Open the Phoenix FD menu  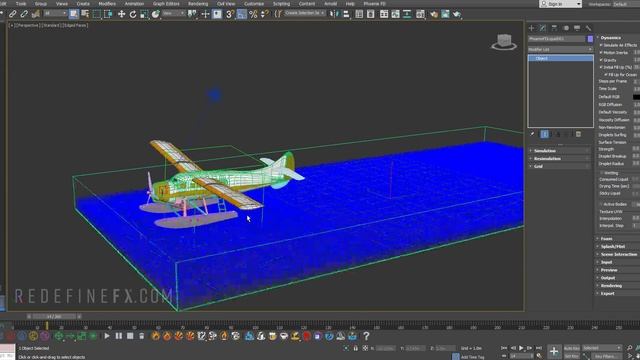point(374,4)
